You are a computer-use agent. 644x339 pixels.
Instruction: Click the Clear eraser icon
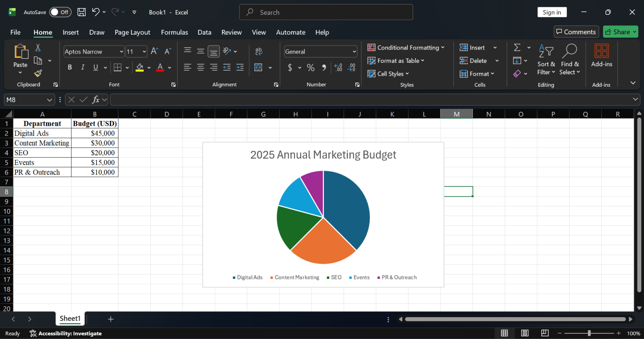[517, 73]
